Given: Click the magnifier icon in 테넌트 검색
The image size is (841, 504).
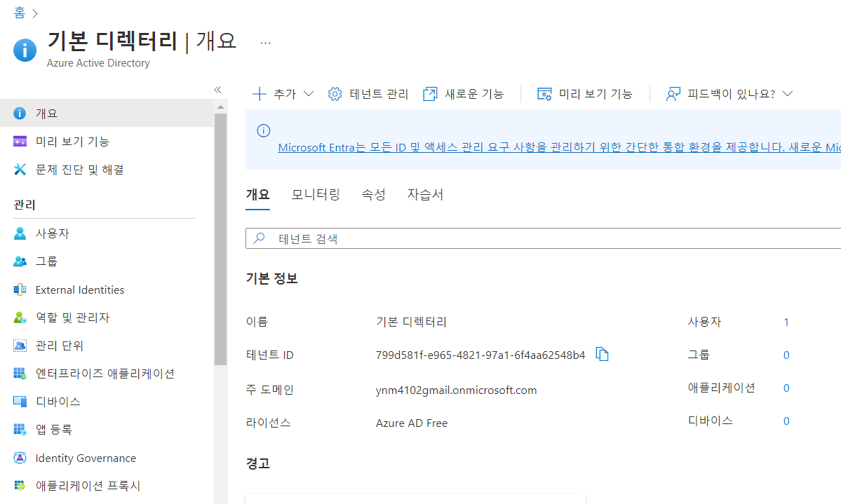Looking at the screenshot, I should pyautogui.click(x=259, y=238).
